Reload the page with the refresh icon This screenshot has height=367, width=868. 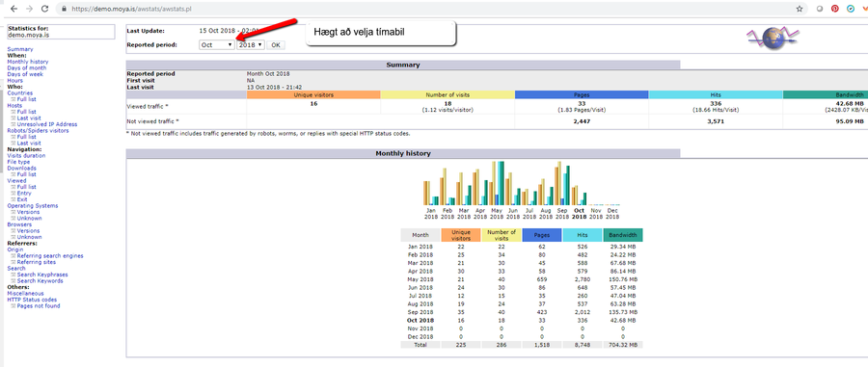44,9
